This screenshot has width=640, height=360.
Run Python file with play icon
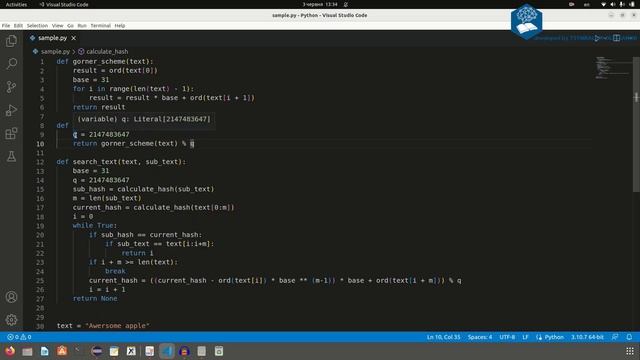click(597, 38)
